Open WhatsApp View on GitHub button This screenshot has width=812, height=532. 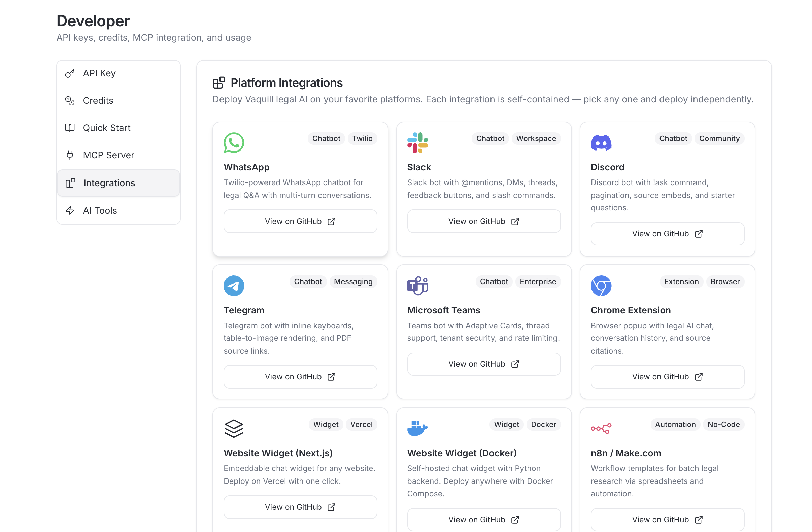point(300,221)
